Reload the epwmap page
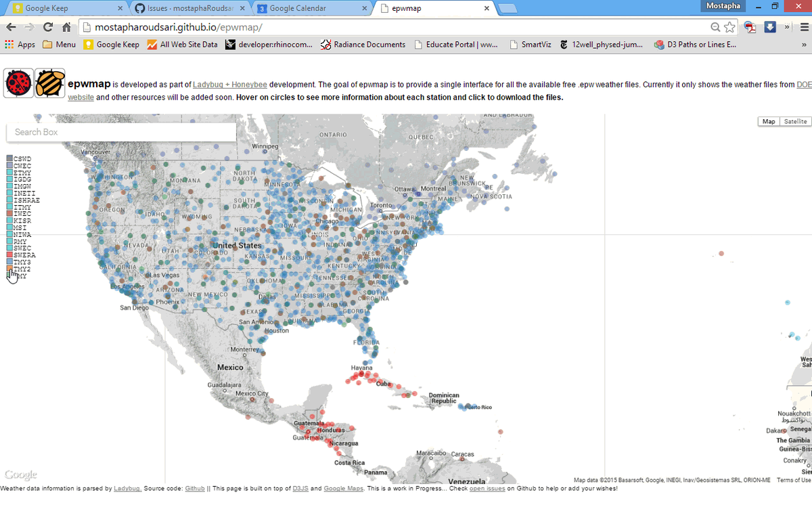812x507 pixels. [x=48, y=28]
